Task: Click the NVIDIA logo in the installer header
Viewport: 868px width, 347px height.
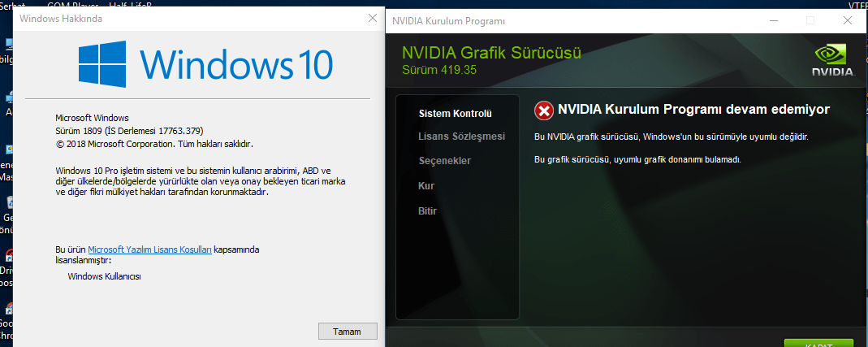Action: point(832,61)
